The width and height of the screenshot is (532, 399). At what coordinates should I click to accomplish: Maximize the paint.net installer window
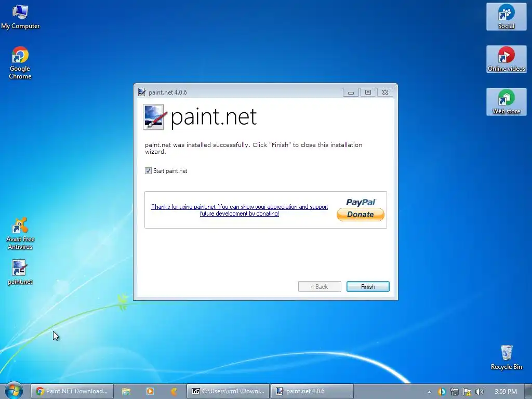pos(368,92)
